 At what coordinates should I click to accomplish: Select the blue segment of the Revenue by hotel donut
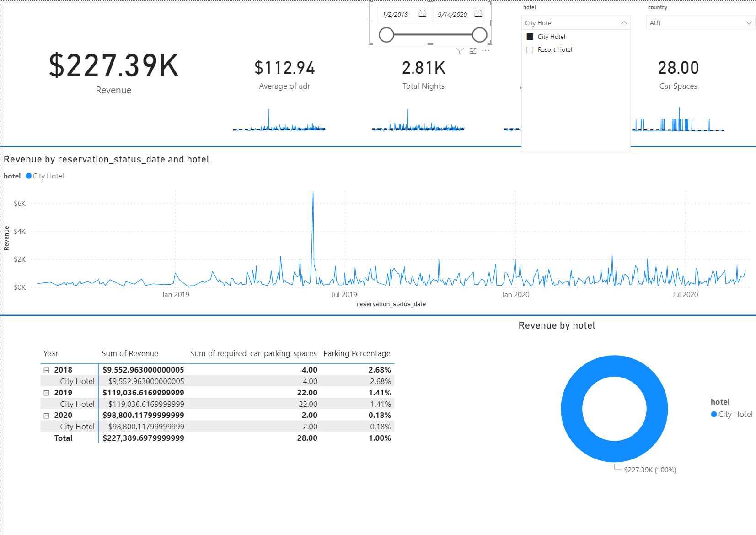(615, 362)
